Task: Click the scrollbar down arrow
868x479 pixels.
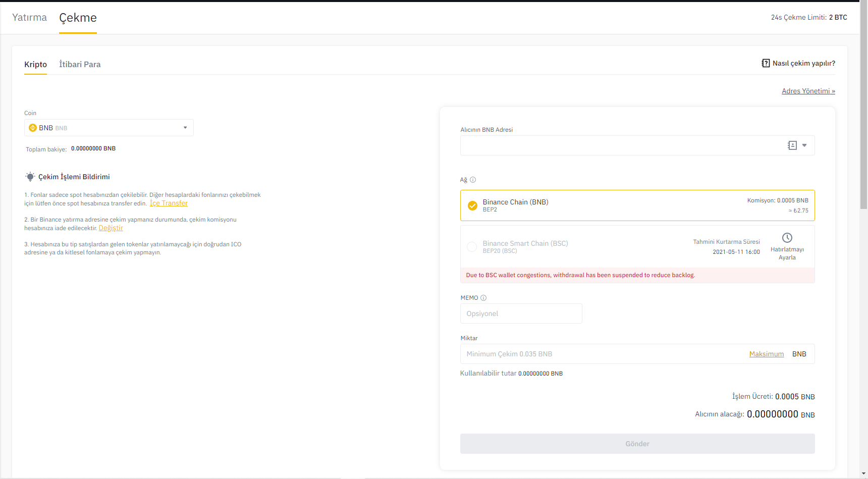Action: pyautogui.click(x=864, y=474)
